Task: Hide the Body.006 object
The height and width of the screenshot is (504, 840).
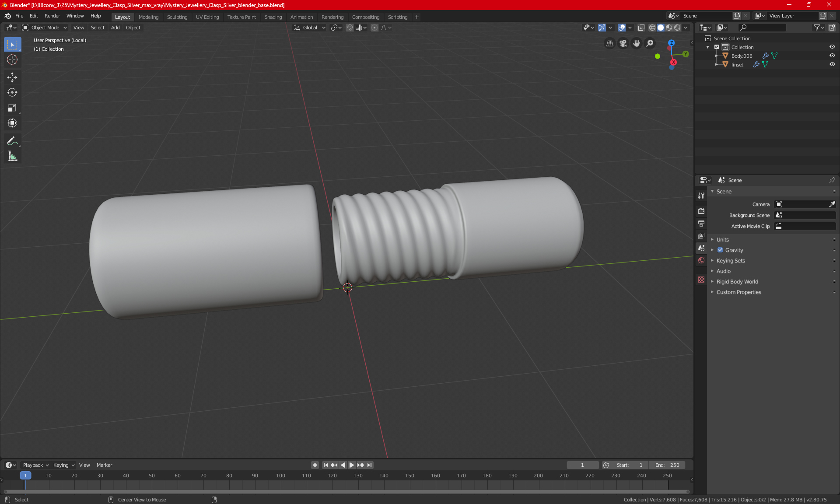Action: [x=832, y=56]
